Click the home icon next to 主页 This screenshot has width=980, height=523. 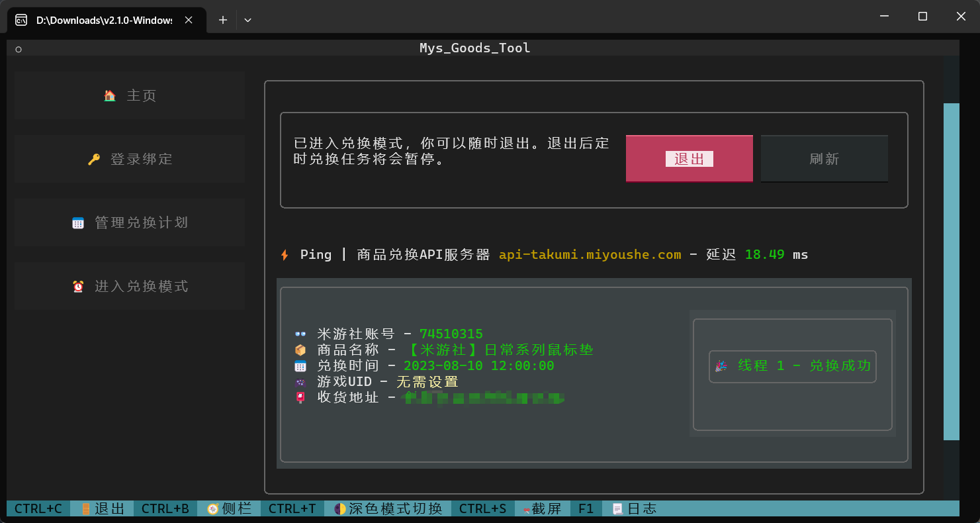[110, 95]
